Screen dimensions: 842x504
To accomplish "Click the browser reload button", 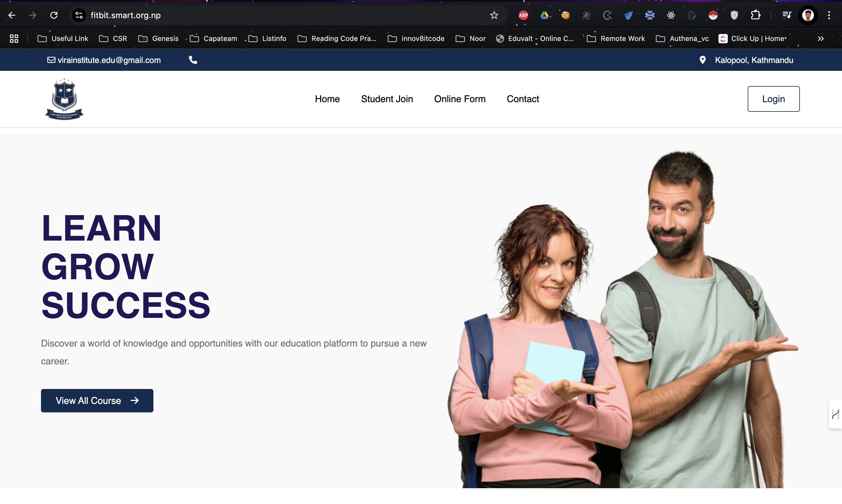I will point(54,15).
